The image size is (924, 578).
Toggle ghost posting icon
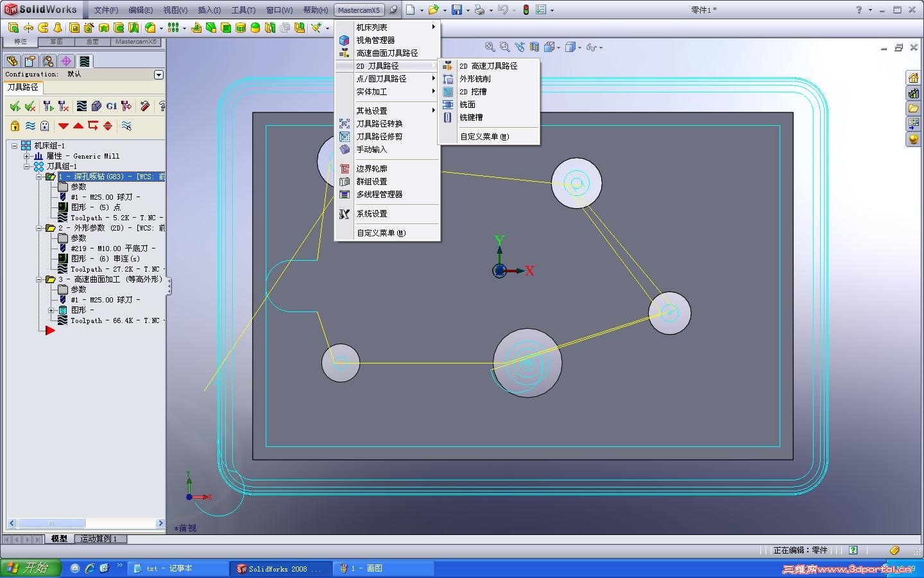(45, 126)
